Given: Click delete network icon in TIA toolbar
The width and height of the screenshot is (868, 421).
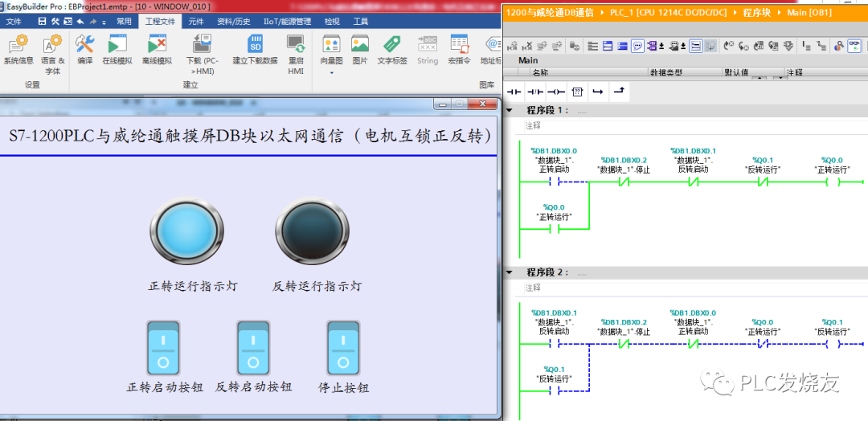Looking at the screenshot, I should [527, 46].
